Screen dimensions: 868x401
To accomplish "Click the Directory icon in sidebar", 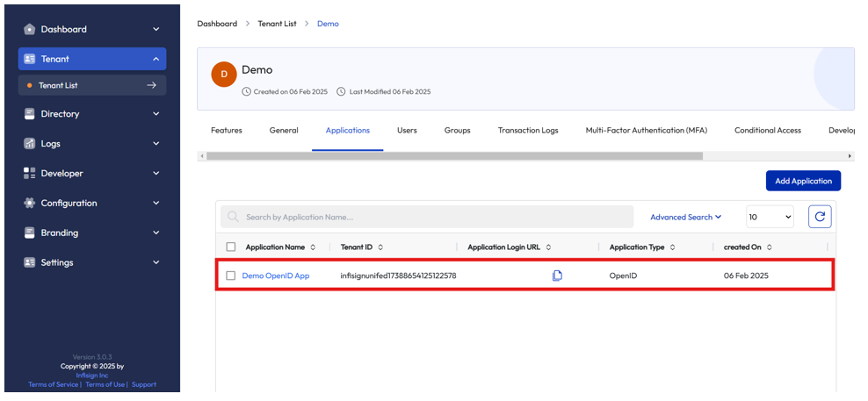I will (x=30, y=114).
